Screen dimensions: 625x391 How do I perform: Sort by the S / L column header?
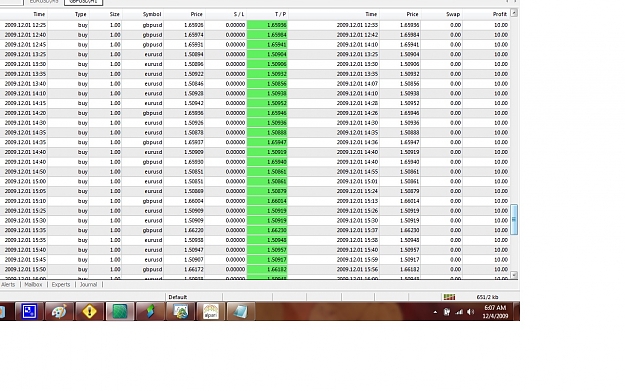point(239,14)
